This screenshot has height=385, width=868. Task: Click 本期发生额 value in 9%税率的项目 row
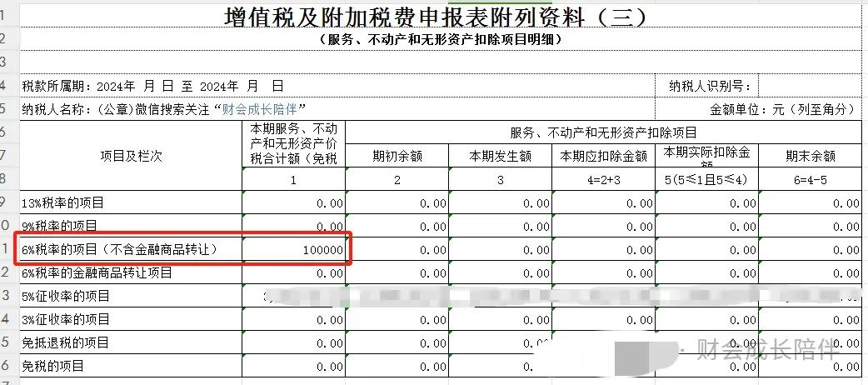[x=500, y=226]
